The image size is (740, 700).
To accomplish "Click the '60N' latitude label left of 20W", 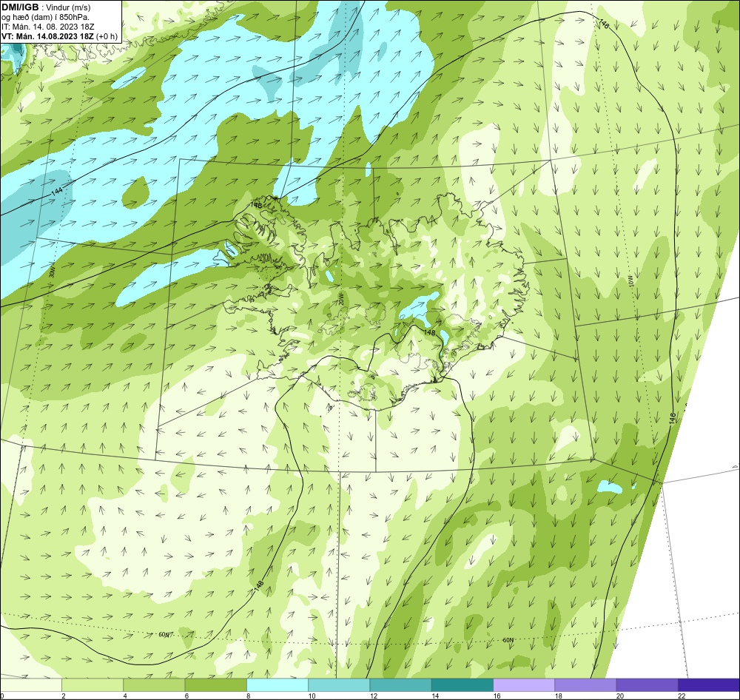I will pos(164,634).
